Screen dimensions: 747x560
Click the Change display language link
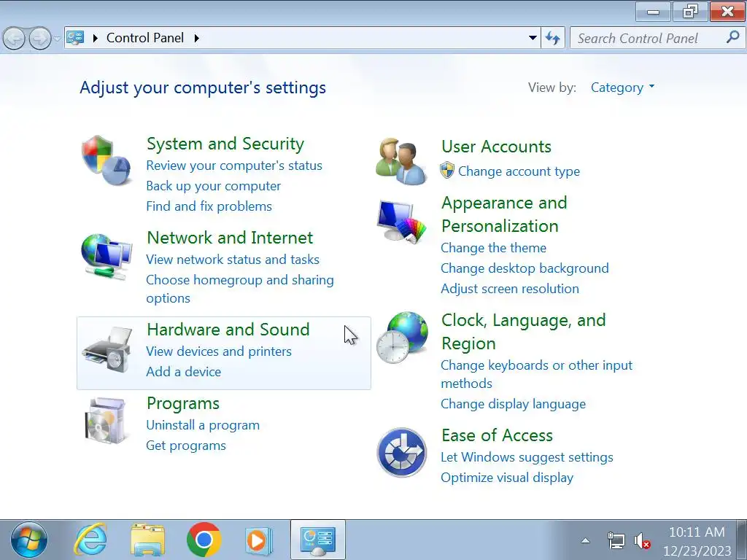tap(513, 404)
